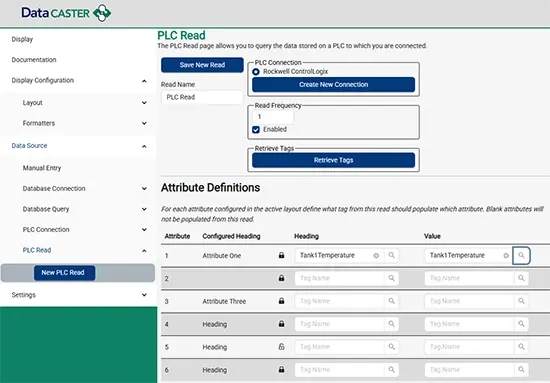Click Heading tag field in row 5
Image resolution: width=550 pixels, height=383 pixels.
pyautogui.click(x=340, y=347)
